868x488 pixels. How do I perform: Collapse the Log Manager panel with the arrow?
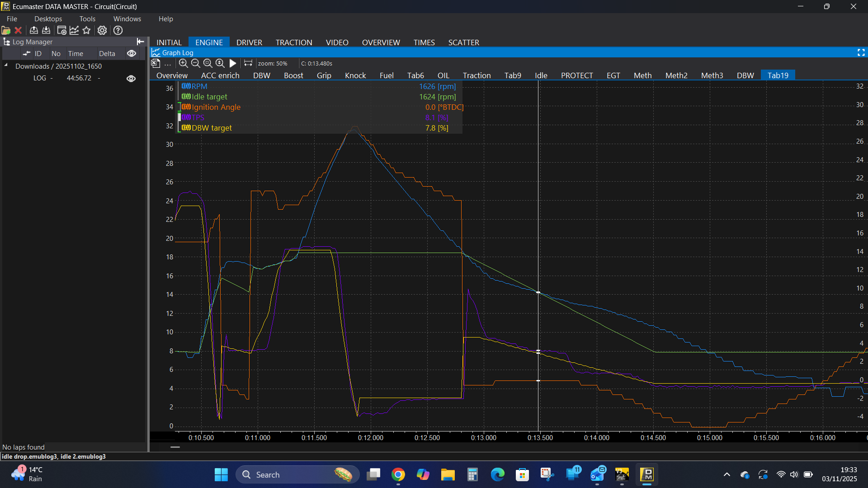pos(141,42)
